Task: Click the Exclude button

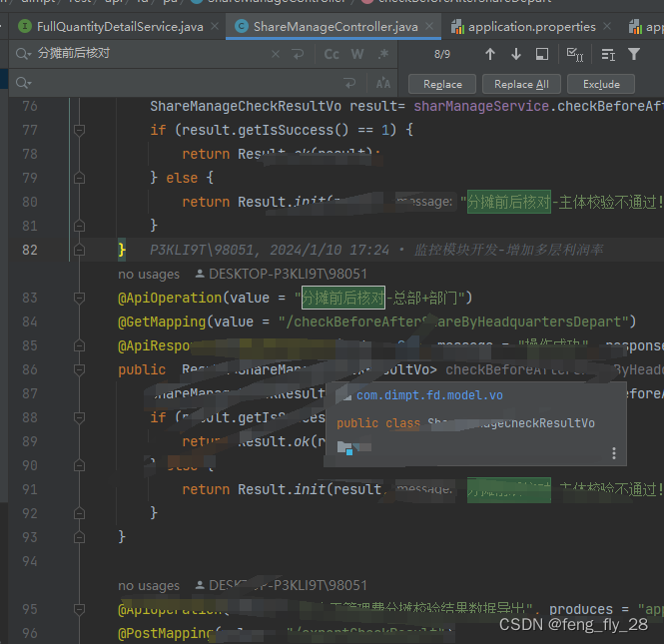Action: [x=601, y=84]
